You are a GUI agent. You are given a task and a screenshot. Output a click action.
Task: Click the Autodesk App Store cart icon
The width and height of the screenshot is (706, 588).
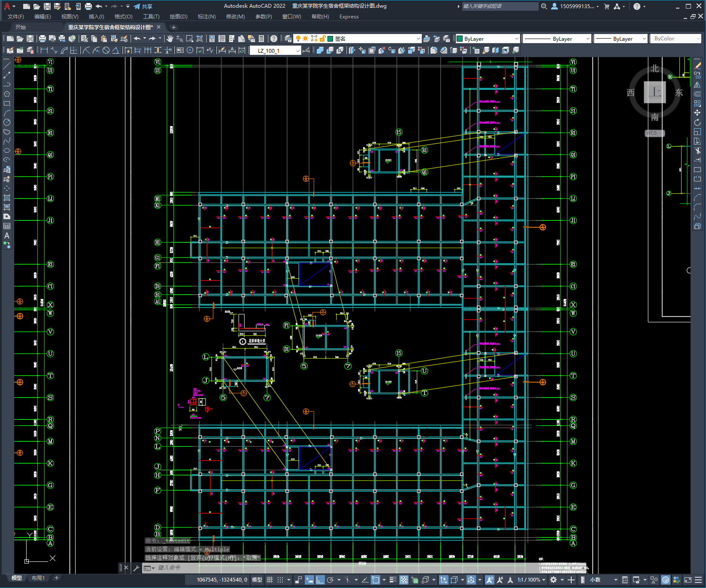coord(607,6)
